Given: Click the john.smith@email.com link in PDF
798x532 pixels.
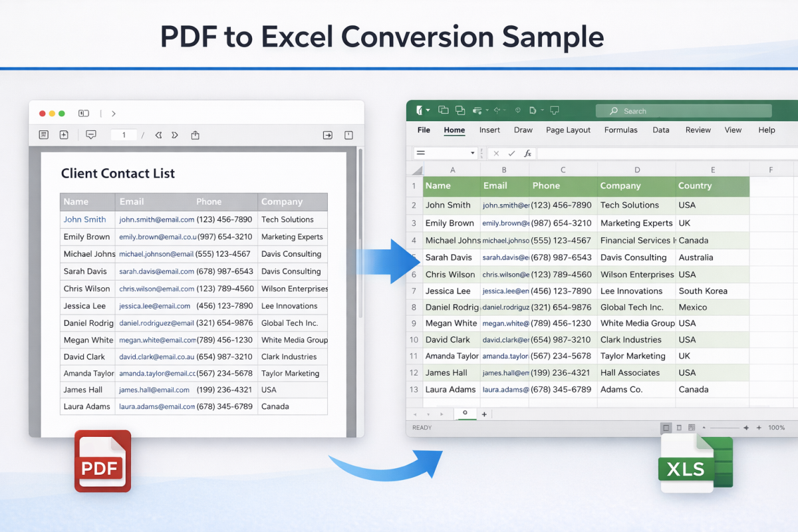Looking at the screenshot, I should click(x=156, y=219).
